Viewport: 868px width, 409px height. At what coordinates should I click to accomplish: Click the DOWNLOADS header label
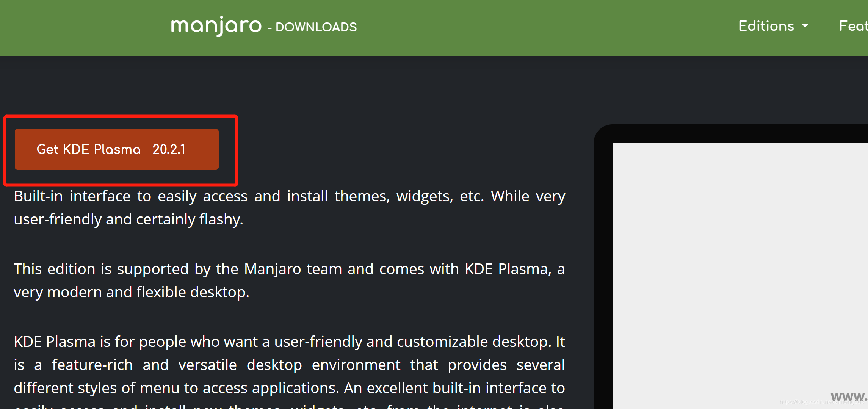316,27
